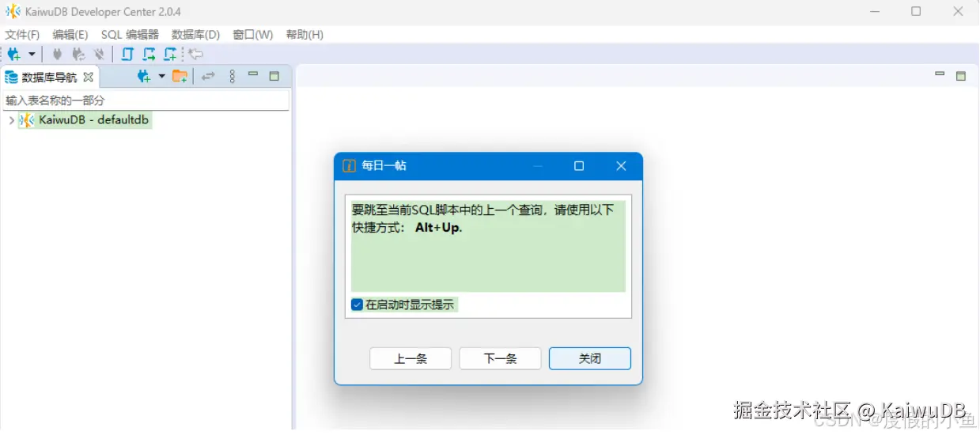Image resolution: width=980 pixels, height=435 pixels.
Task: Close the 每日一帖 dialog with X
Action: tap(621, 166)
